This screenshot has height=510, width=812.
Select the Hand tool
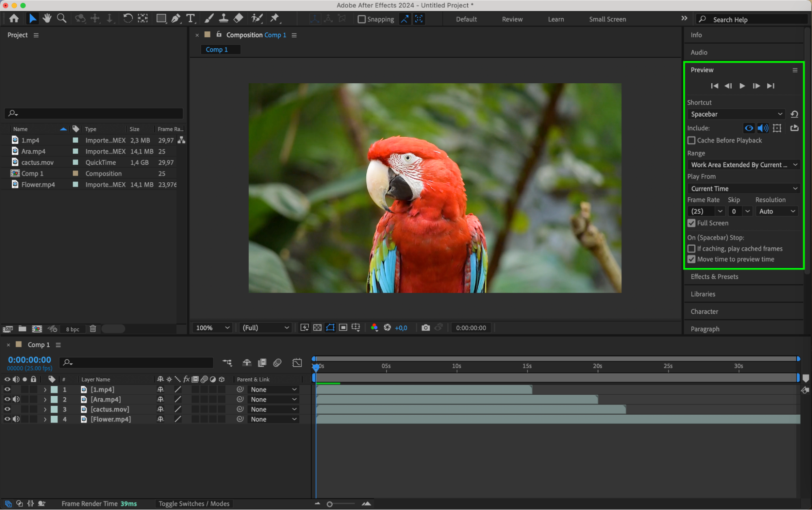pyautogui.click(x=47, y=18)
